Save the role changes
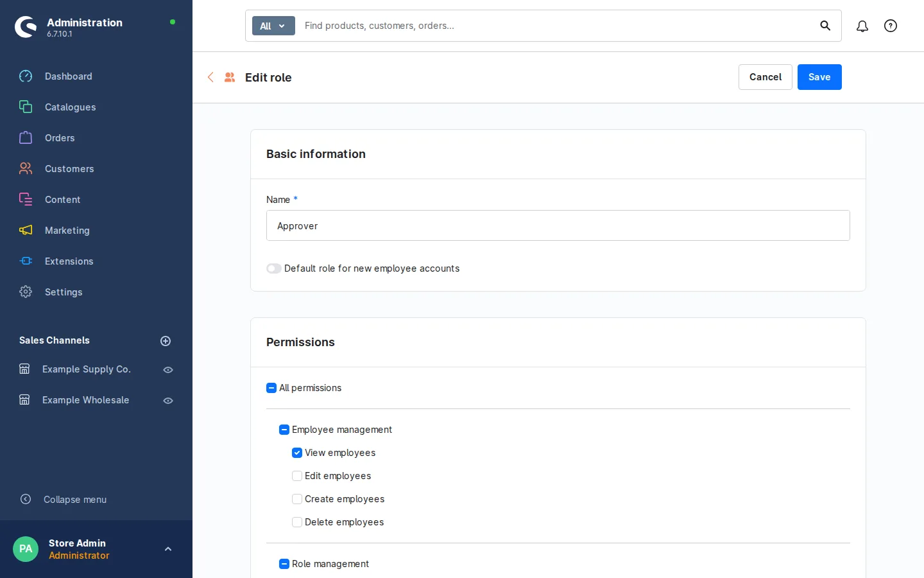The width and height of the screenshot is (924, 578). (x=819, y=77)
